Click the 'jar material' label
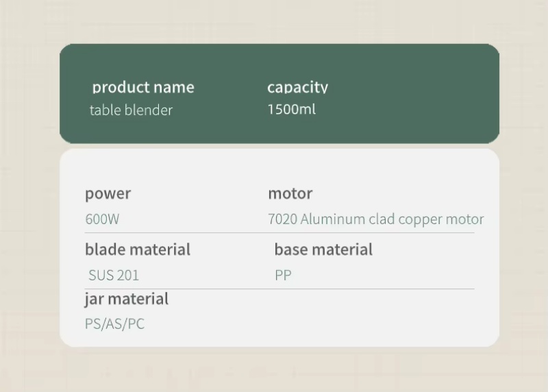The height and width of the screenshot is (392, 548). (127, 299)
